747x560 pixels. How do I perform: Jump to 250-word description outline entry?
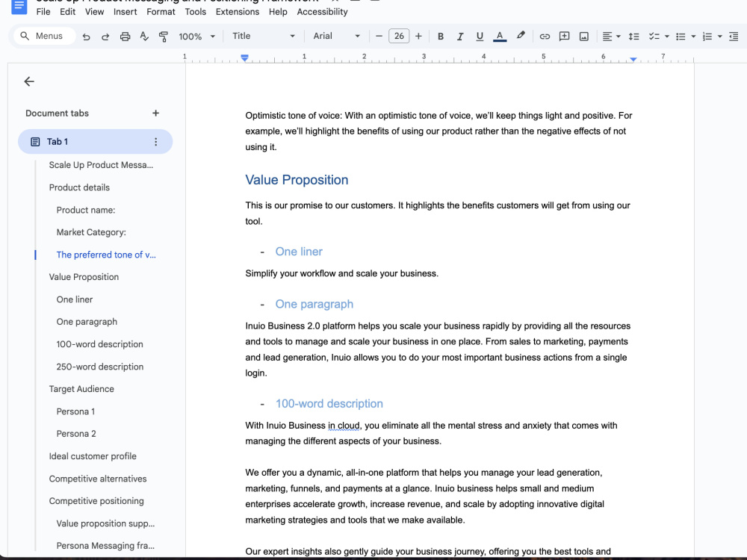pyautogui.click(x=99, y=367)
